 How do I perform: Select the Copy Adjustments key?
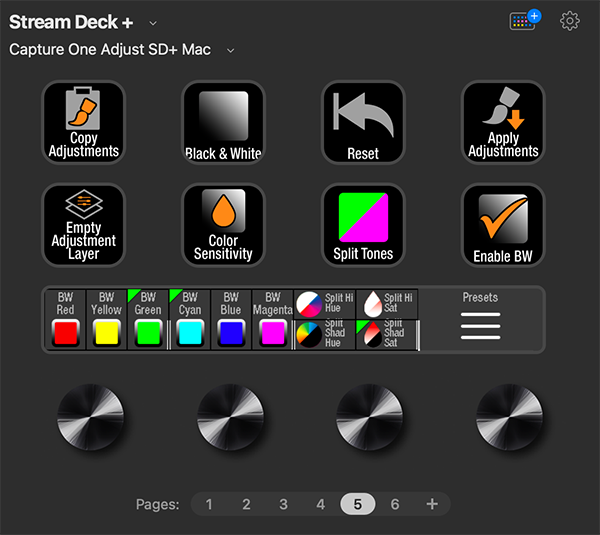tap(83, 122)
